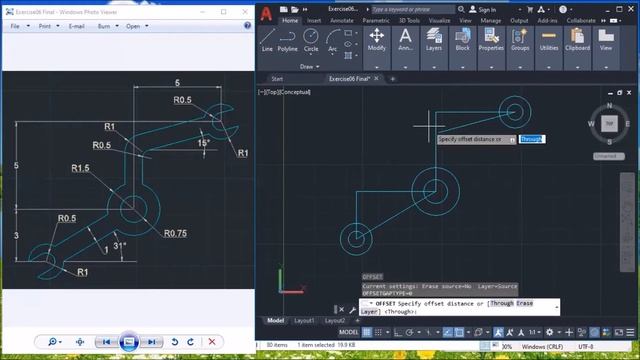Pick the Arc drawing tool
The height and width of the screenshot is (360, 640).
(x=333, y=40)
